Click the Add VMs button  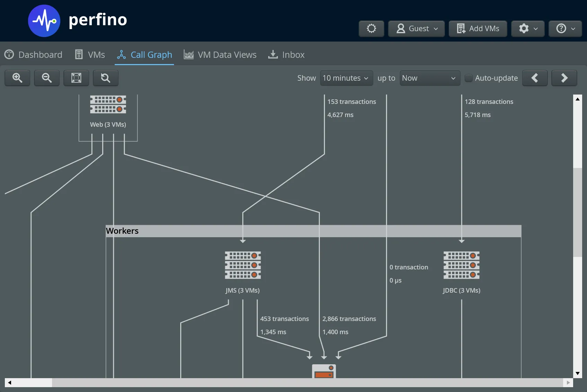pyautogui.click(x=478, y=29)
